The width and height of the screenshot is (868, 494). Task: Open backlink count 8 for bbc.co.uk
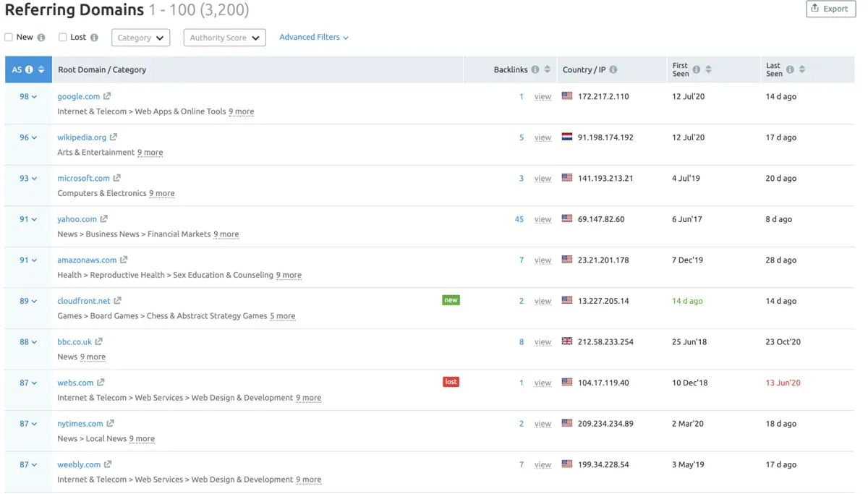522,342
